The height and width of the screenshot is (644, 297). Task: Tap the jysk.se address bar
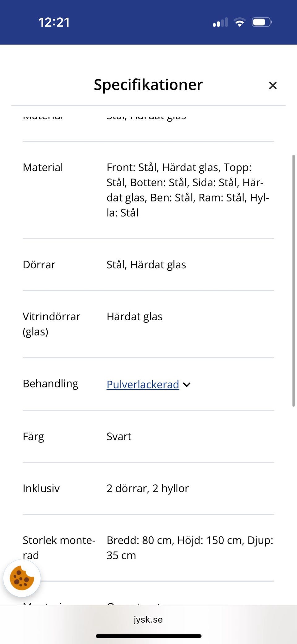point(148,619)
